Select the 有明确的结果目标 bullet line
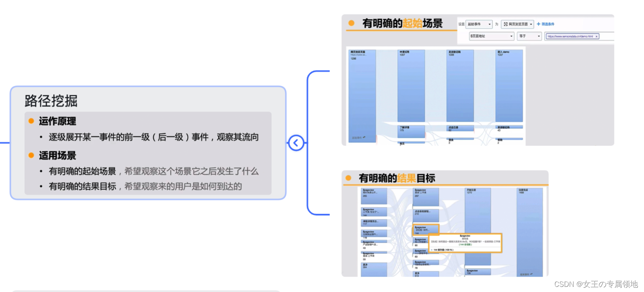The width and height of the screenshot is (644, 292). tap(145, 186)
